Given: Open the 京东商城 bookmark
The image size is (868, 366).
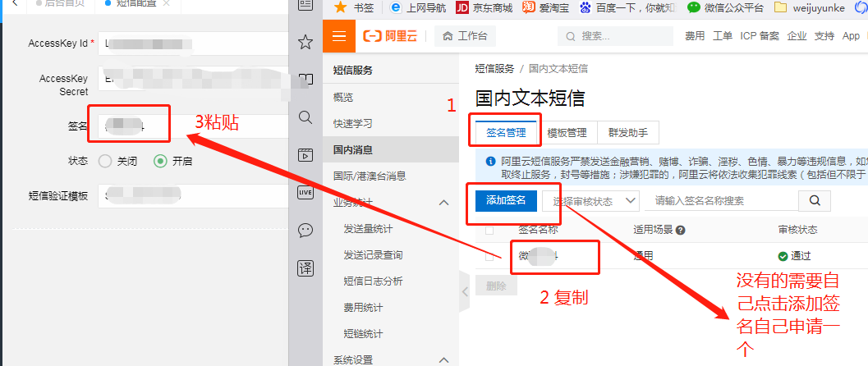Looking at the screenshot, I should pyautogui.click(x=484, y=7).
